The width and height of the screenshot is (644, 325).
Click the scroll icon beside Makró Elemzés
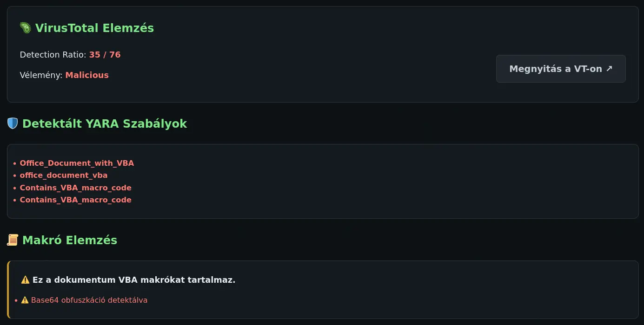13,240
